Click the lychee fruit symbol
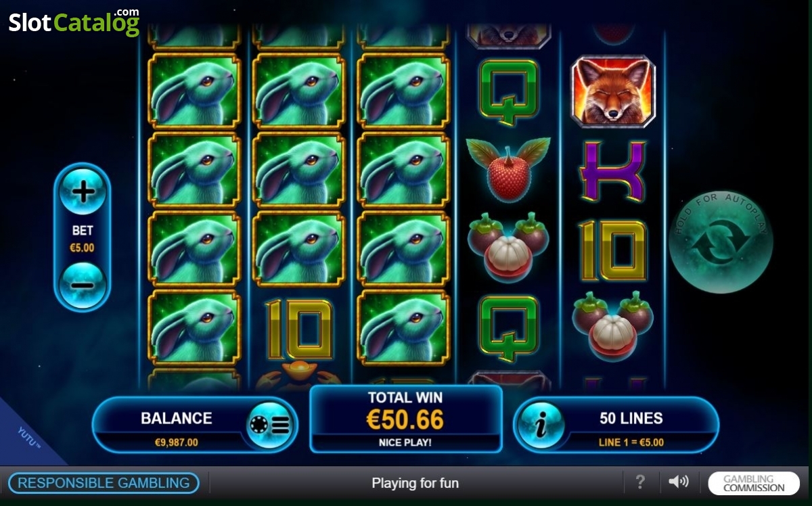This screenshot has width=812, height=506. point(508,169)
